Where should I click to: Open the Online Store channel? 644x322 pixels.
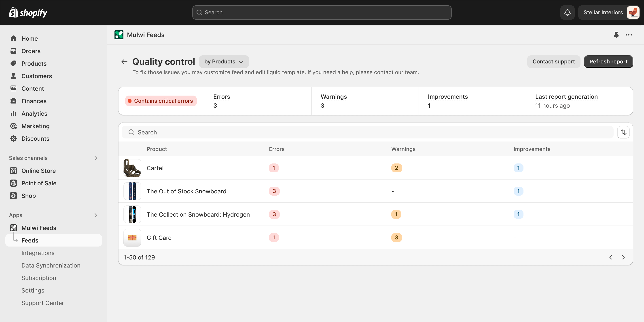pyautogui.click(x=38, y=171)
